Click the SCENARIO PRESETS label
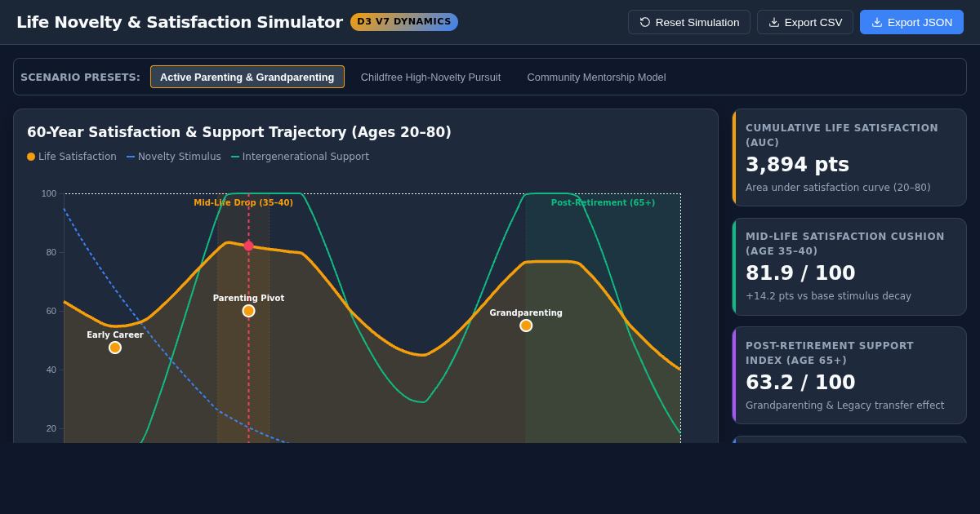980x514 pixels. tap(80, 77)
